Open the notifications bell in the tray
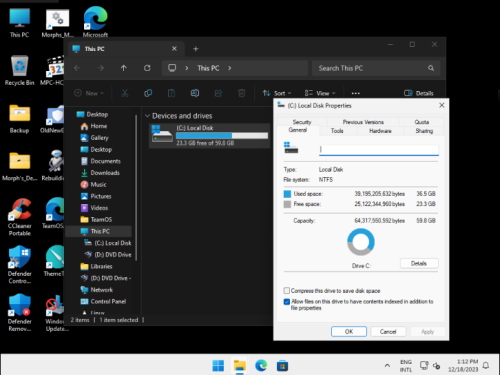The width and height of the screenshot is (500, 375). click(486, 366)
